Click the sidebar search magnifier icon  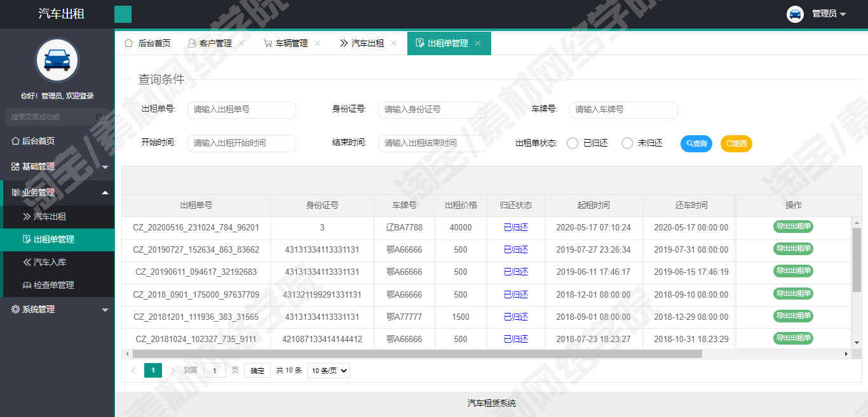100,117
